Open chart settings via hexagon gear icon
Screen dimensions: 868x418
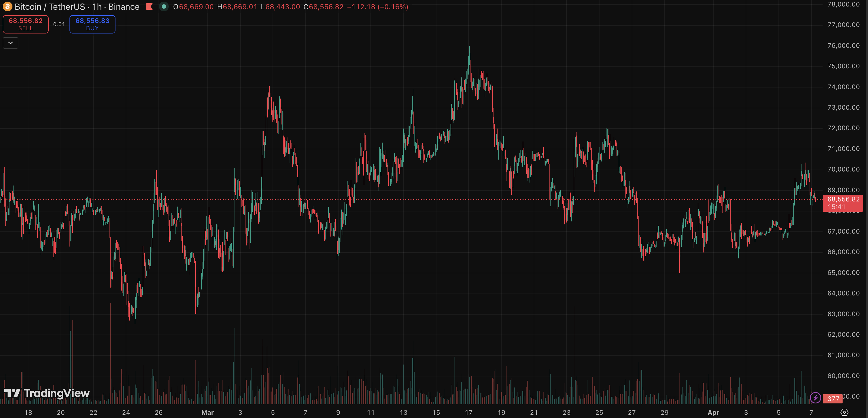(844, 412)
